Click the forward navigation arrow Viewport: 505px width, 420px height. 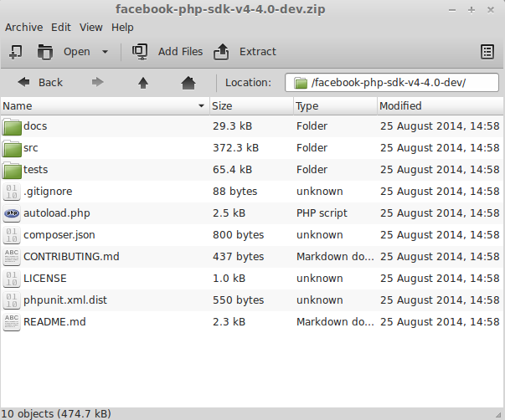tap(98, 82)
